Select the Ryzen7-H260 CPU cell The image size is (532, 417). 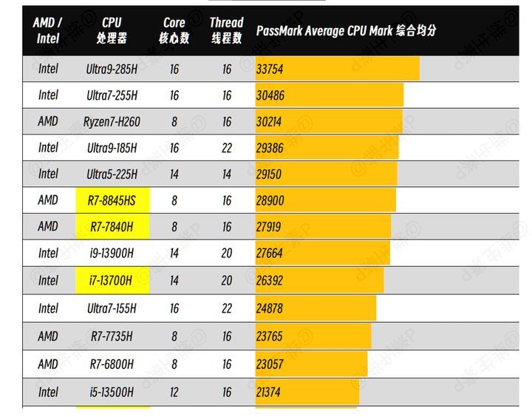[x=111, y=122]
